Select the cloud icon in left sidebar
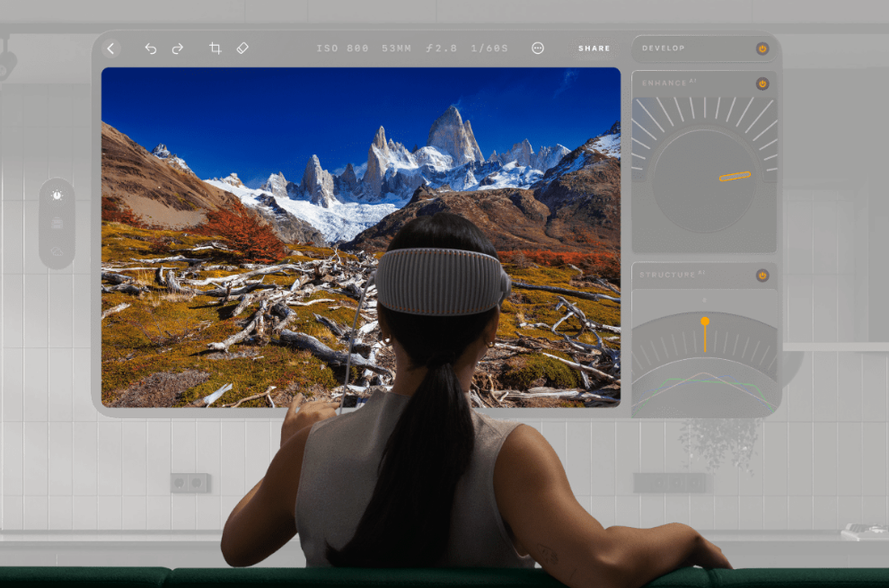 click(57, 251)
